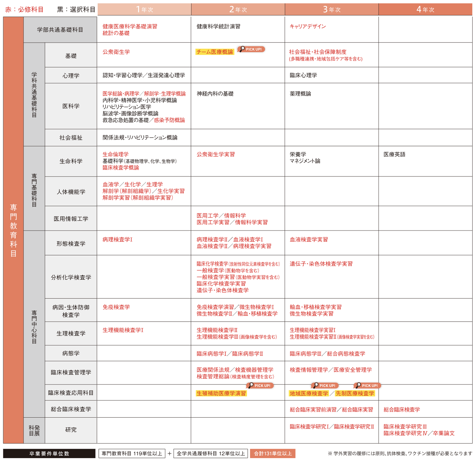This screenshot has height=463, width=476.
Task: Click 専門教育科目 119単位以上 box
Action: pyautogui.click(x=132, y=454)
